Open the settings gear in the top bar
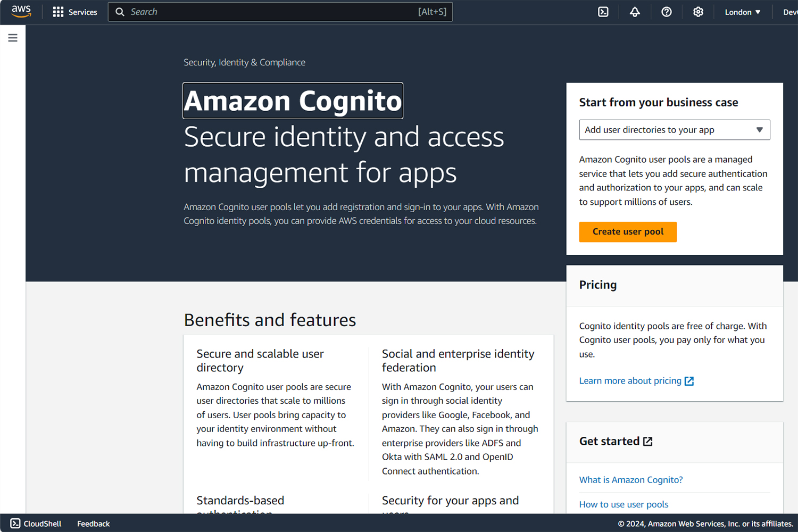Viewport: 798px width, 532px height. [698, 12]
